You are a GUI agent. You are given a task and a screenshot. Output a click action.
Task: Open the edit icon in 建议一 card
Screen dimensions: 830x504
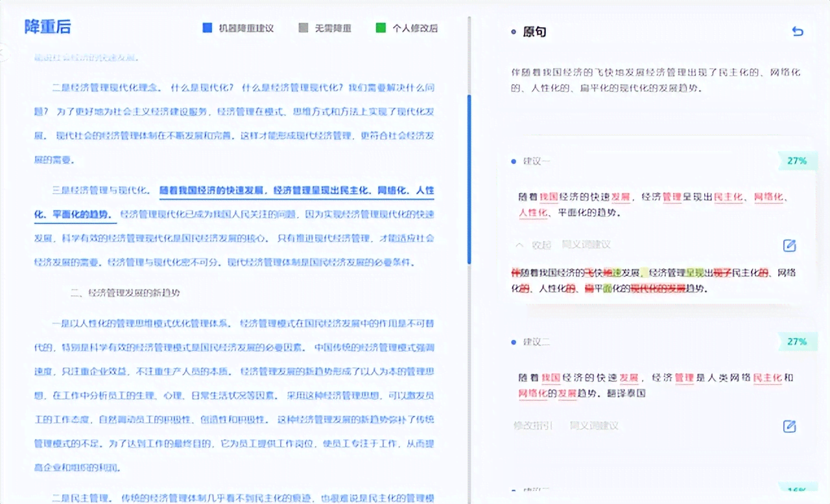(789, 246)
